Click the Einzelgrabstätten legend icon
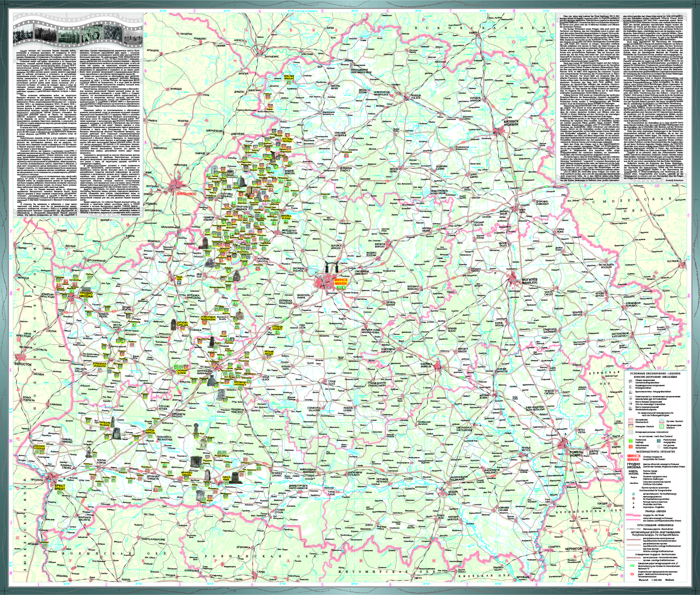 tap(631, 386)
